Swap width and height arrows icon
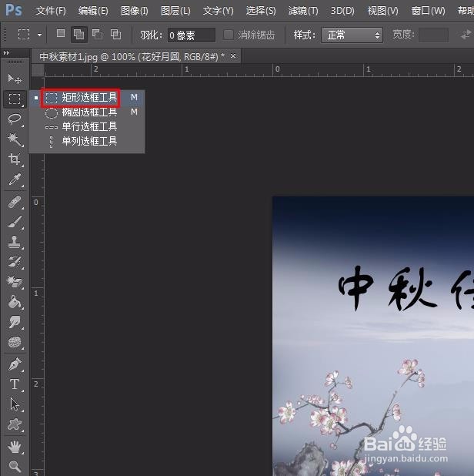Viewport: 474px width, 476px height. (x=466, y=35)
